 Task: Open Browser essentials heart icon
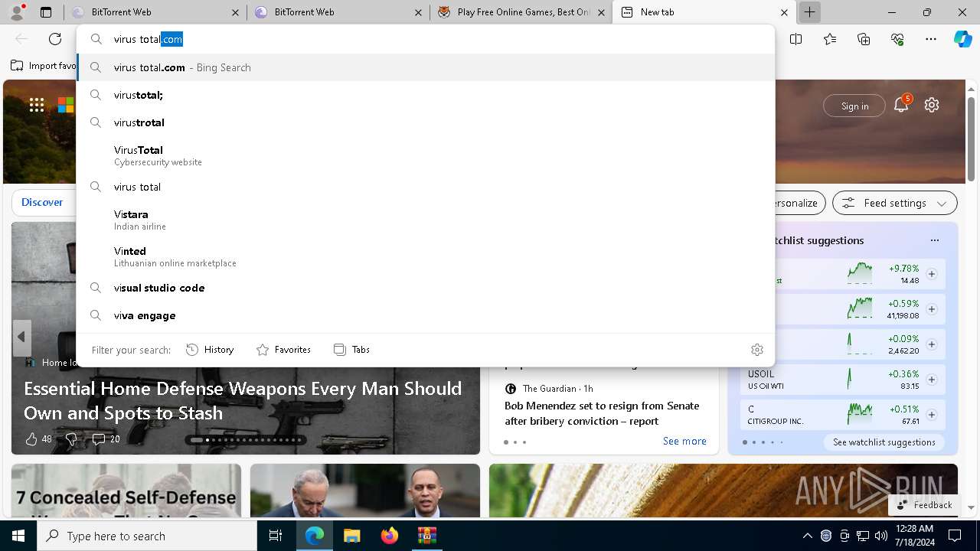pos(897,39)
